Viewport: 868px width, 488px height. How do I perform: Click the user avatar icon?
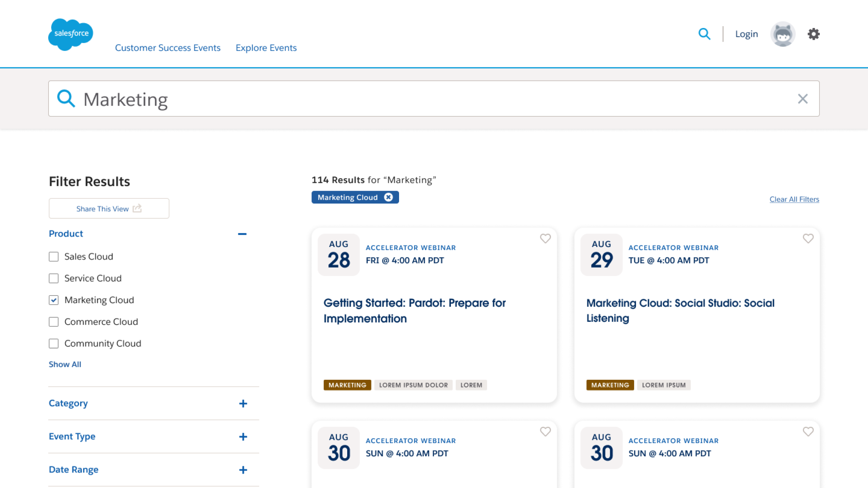click(783, 34)
